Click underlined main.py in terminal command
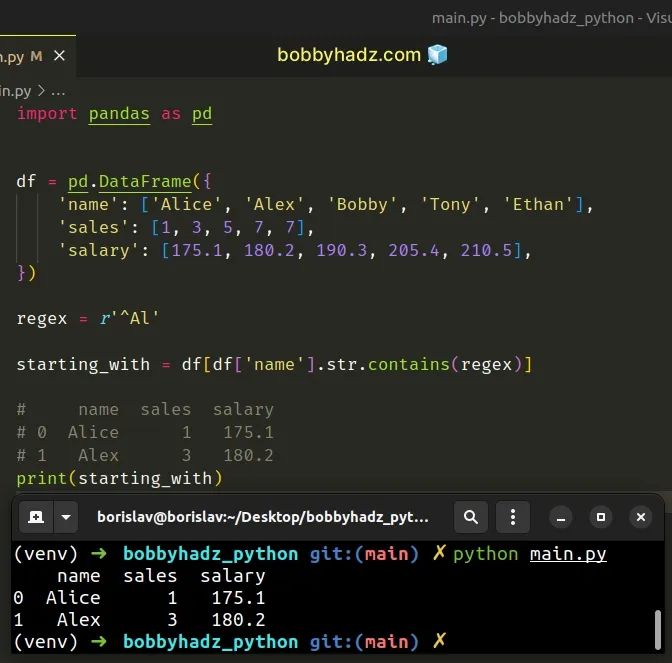This screenshot has width=672, height=663. [568, 554]
